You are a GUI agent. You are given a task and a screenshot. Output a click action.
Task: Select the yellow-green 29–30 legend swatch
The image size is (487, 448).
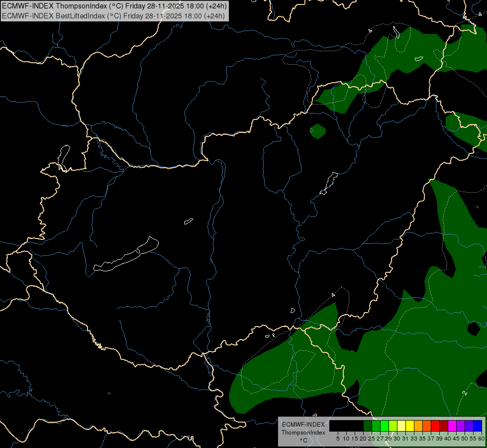pyautogui.click(x=393, y=426)
